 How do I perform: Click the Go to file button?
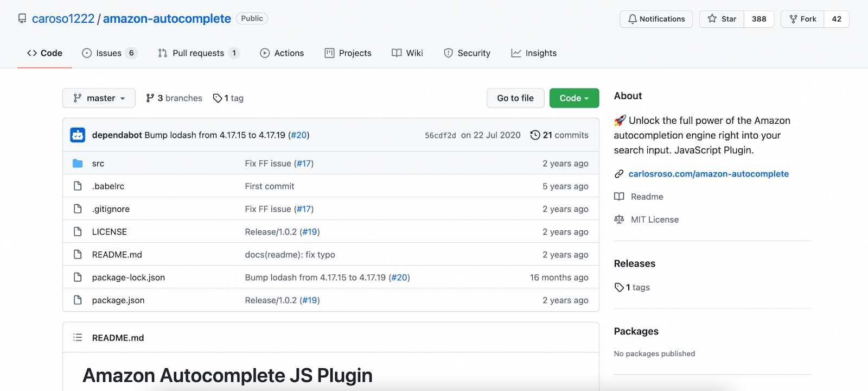[x=515, y=98]
